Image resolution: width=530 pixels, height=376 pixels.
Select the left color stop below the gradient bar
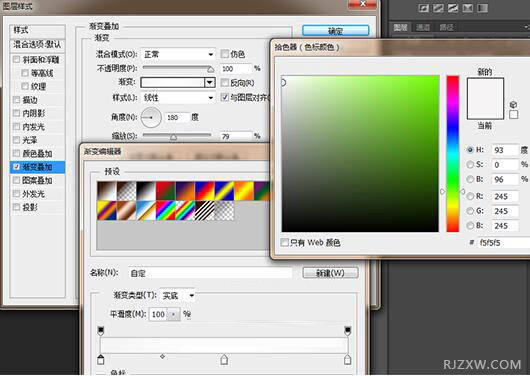coord(101,359)
